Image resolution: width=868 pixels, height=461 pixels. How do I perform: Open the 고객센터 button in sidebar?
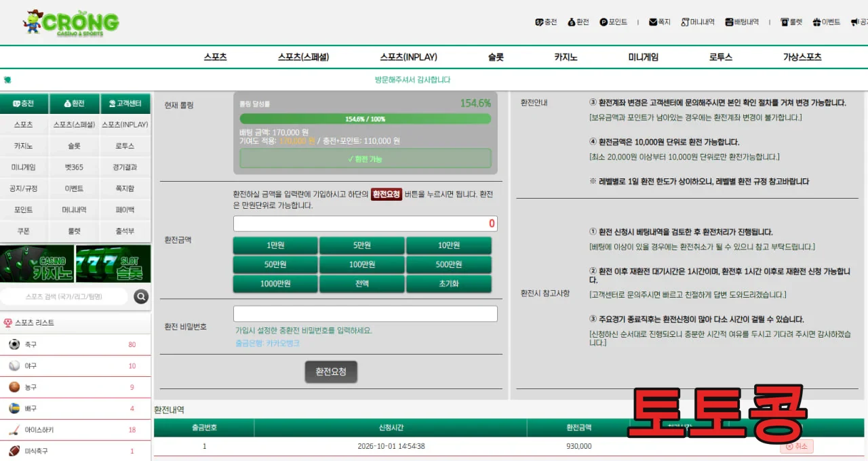coord(125,104)
